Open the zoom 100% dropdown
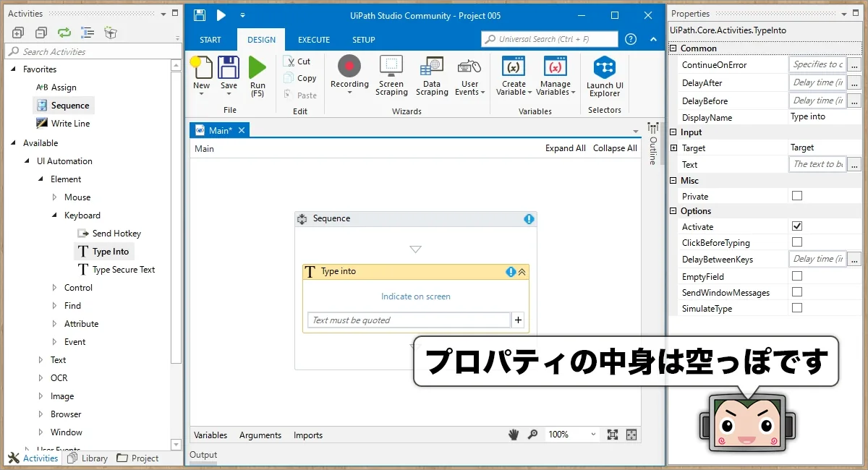 click(x=594, y=435)
